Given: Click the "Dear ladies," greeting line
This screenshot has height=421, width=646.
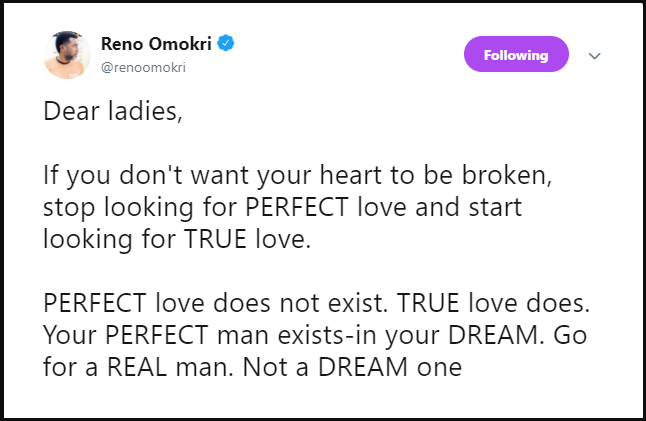Looking at the screenshot, I should (112, 111).
